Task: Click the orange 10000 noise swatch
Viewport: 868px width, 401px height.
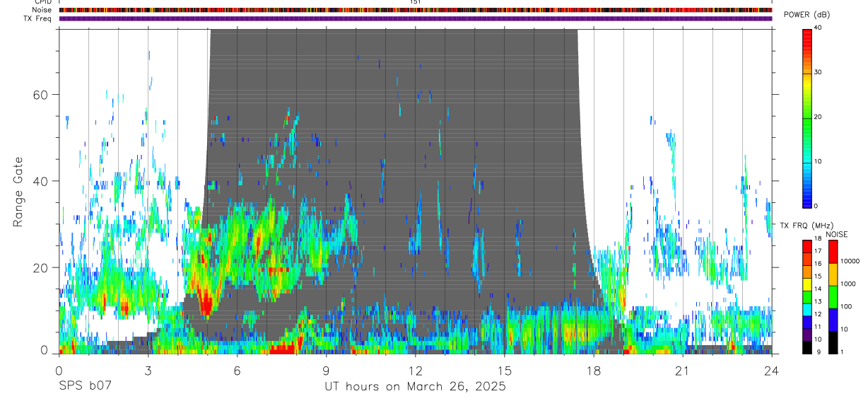Action: 833,274
